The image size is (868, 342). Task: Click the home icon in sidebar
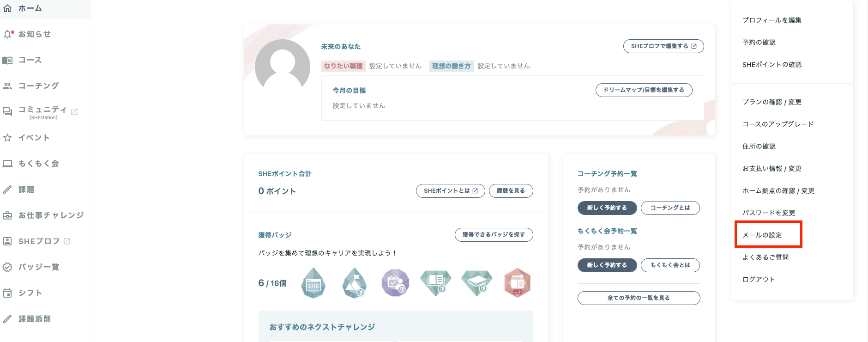tap(7, 8)
